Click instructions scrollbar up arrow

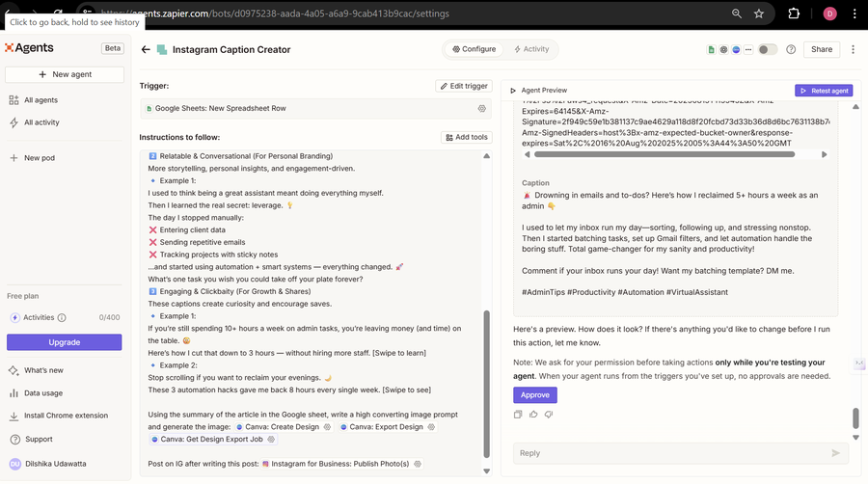tap(487, 156)
